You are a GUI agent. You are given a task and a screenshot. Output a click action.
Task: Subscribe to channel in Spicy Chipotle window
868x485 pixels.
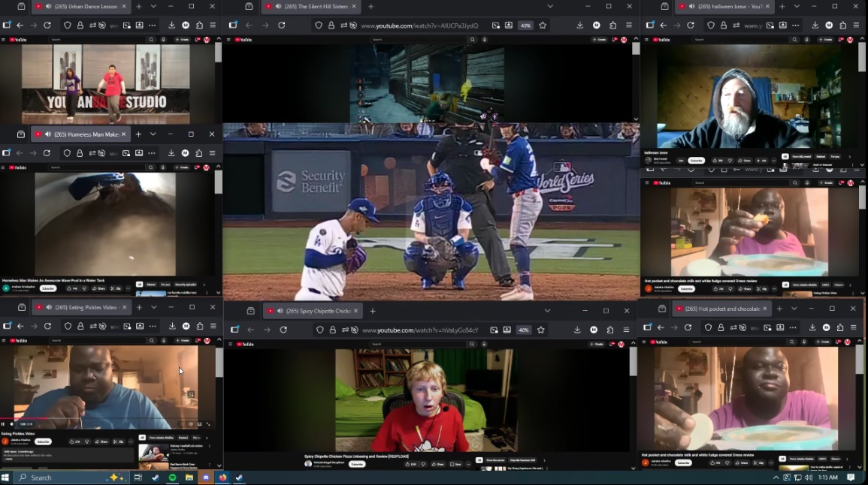pos(356,464)
